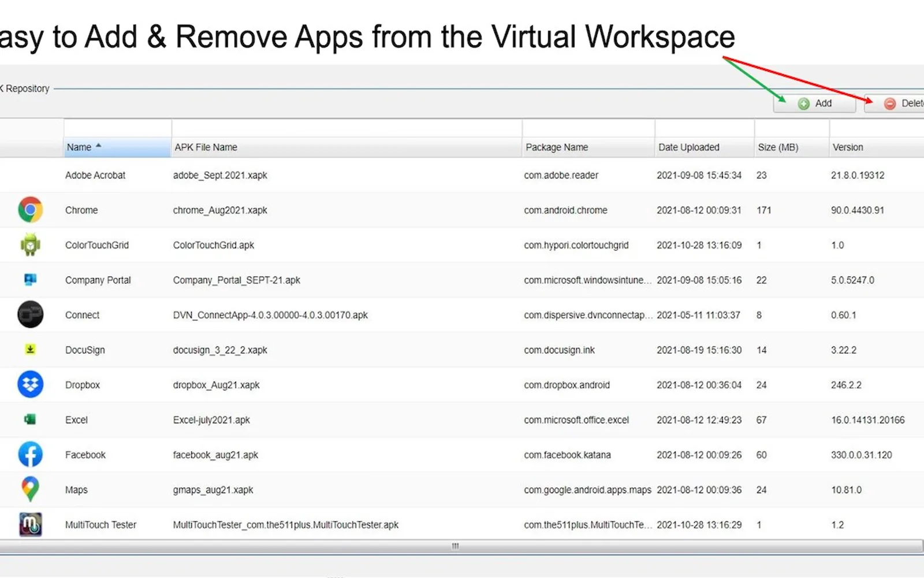Click Company_Portal_SEPT-21.apk file name
Image resolution: width=924 pixels, height=578 pixels.
click(x=237, y=280)
